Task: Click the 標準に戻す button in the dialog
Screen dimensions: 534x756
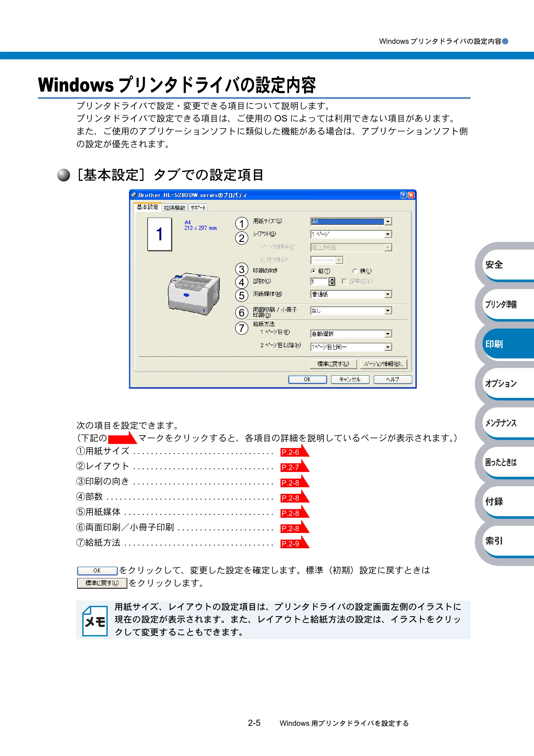Action: click(333, 364)
